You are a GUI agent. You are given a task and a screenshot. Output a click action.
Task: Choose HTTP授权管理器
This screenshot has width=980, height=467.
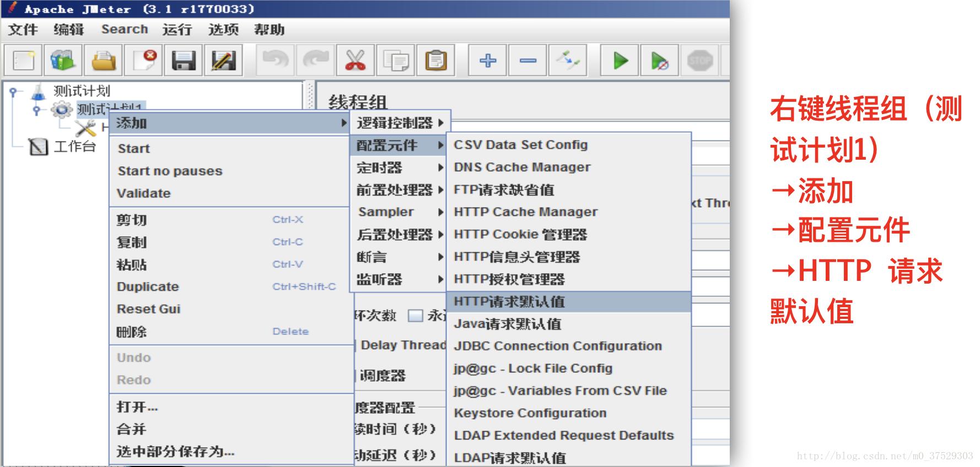click(x=569, y=279)
